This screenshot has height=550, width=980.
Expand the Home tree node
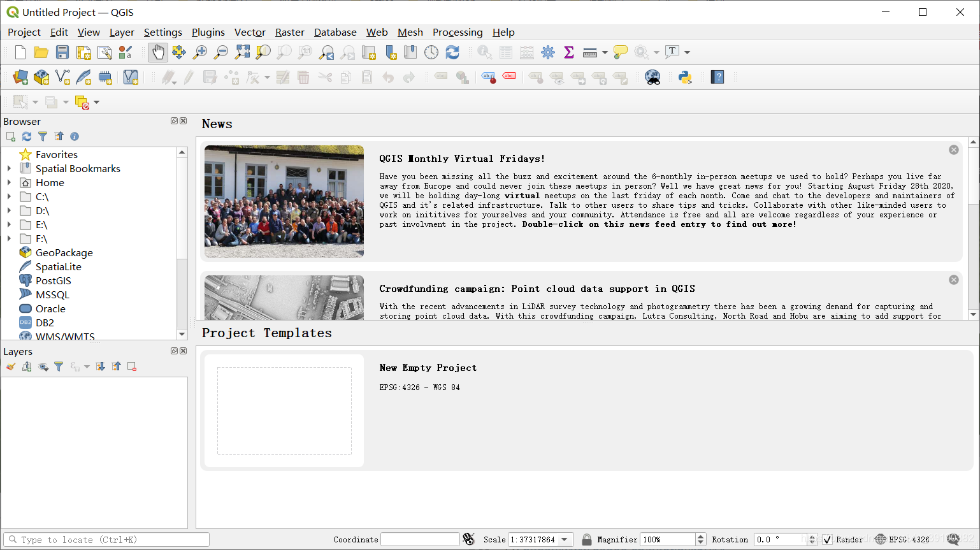coord(9,182)
